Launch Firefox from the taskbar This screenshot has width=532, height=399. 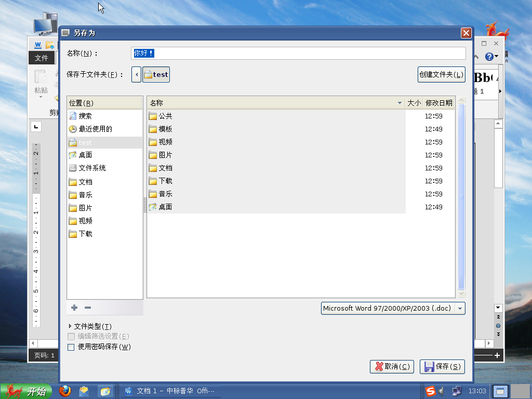point(65,391)
